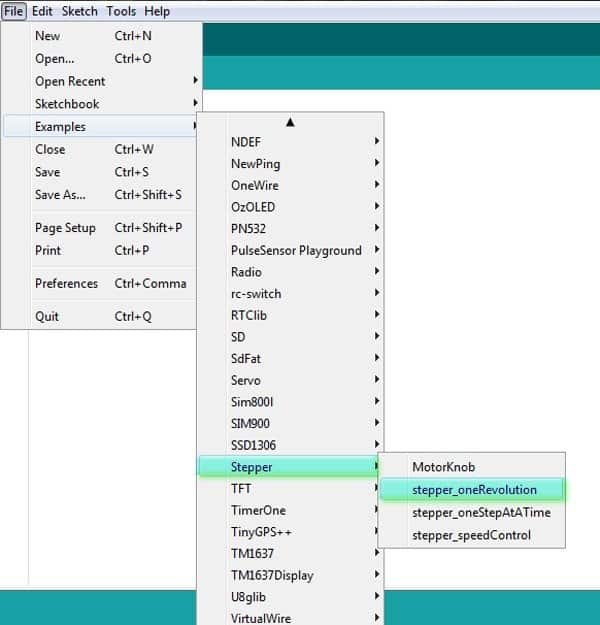
Task: Select the Sim800l examples entry
Action: 291,402
